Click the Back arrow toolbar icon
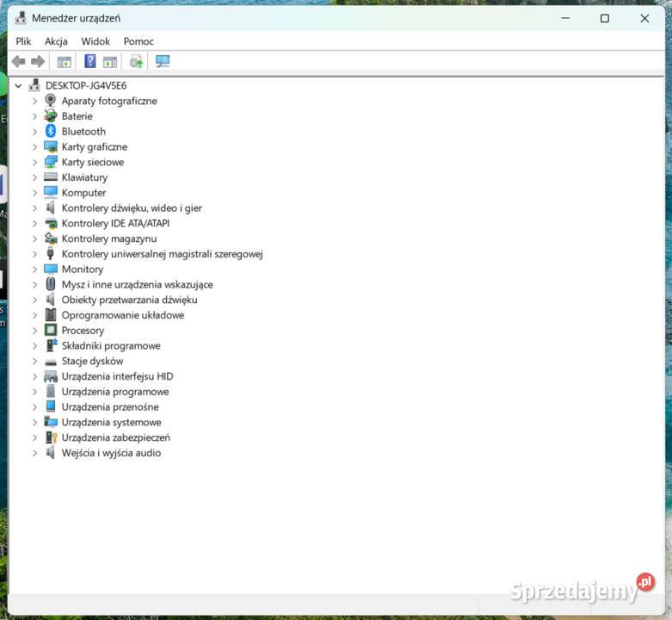 (x=18, y=62)
